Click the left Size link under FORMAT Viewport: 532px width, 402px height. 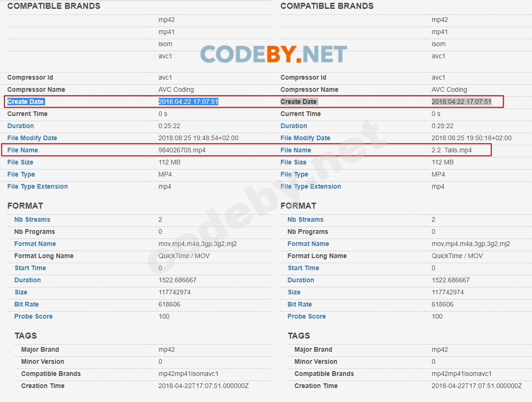[20, 293]
